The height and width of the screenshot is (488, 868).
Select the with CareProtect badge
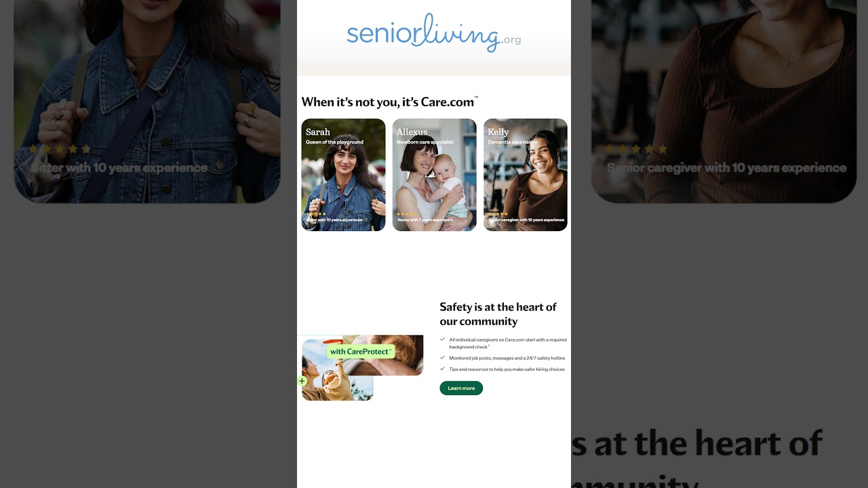point(361,352)
